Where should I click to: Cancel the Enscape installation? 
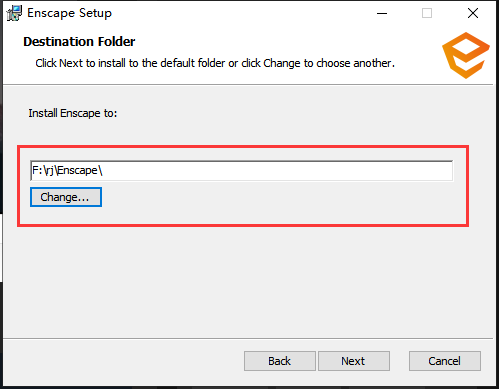click(x=445, y=361)
